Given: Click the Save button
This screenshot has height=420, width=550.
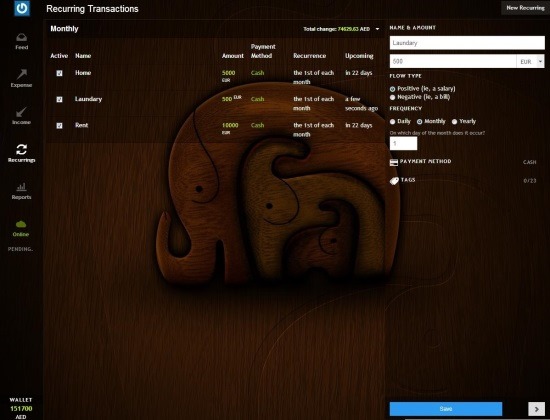Looking at the screenshot, I should 446,409.
